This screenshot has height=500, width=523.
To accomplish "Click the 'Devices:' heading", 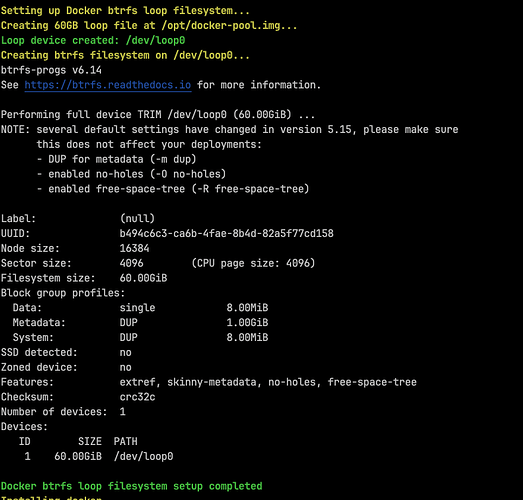I will pyautogui.click(x=24, y=427).
